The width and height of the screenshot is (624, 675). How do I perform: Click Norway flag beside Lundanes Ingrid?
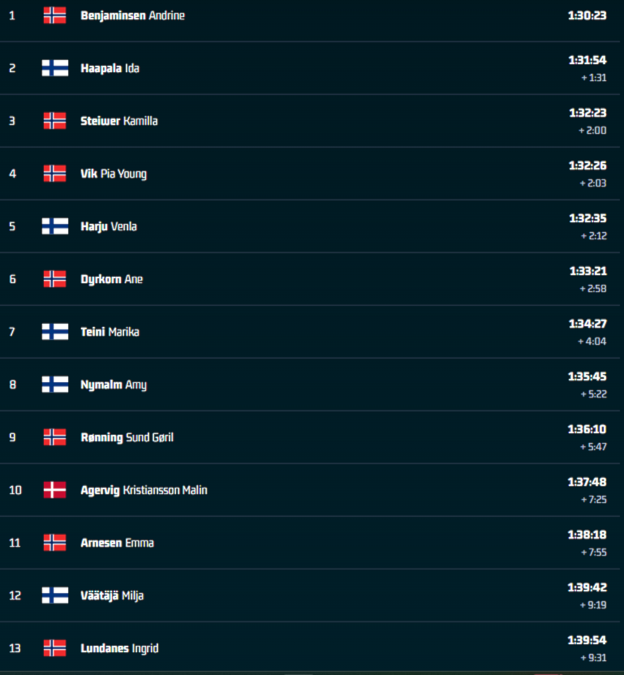pyautogui.click(x=55, y=648)
